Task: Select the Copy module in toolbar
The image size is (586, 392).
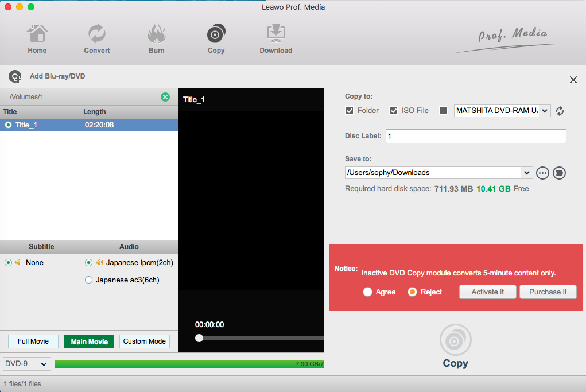Action: point(216,39)
